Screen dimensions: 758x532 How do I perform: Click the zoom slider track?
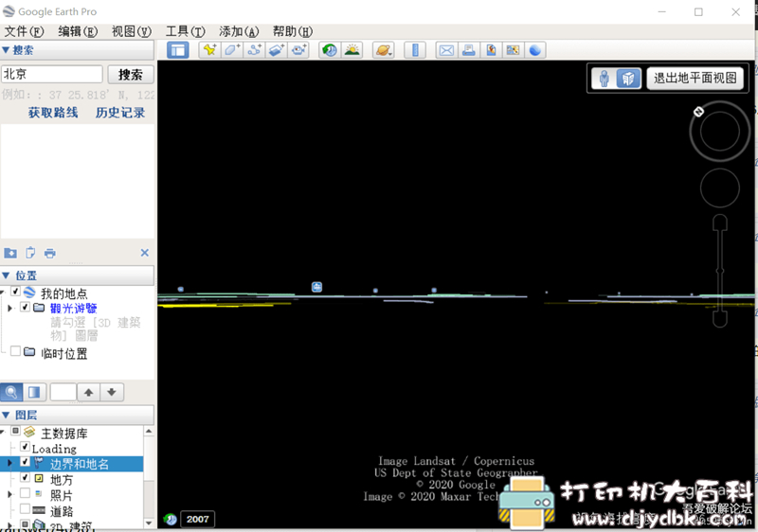click(x=720, y=271)
